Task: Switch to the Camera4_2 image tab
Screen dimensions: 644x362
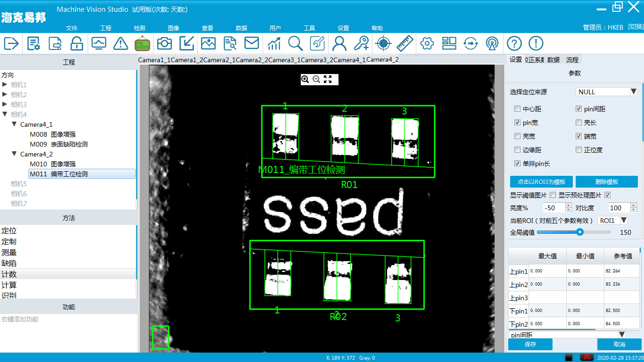Action: point(382,59)
